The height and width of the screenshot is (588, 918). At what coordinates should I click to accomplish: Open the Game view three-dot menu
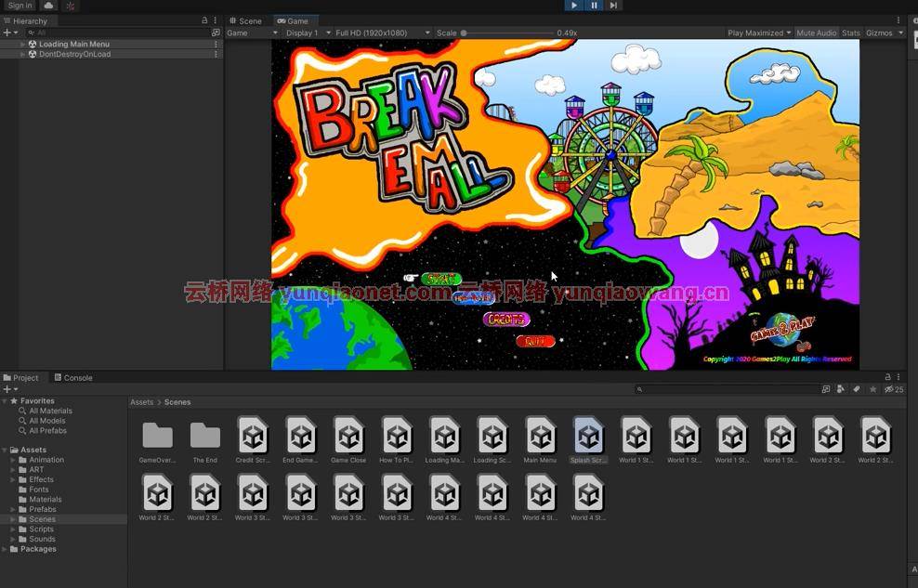[898, 20]
